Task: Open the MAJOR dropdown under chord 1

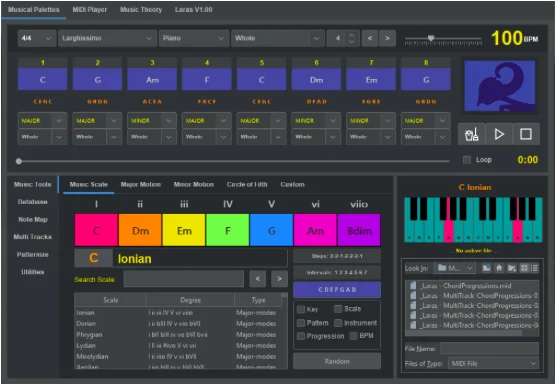Action: 42,121
